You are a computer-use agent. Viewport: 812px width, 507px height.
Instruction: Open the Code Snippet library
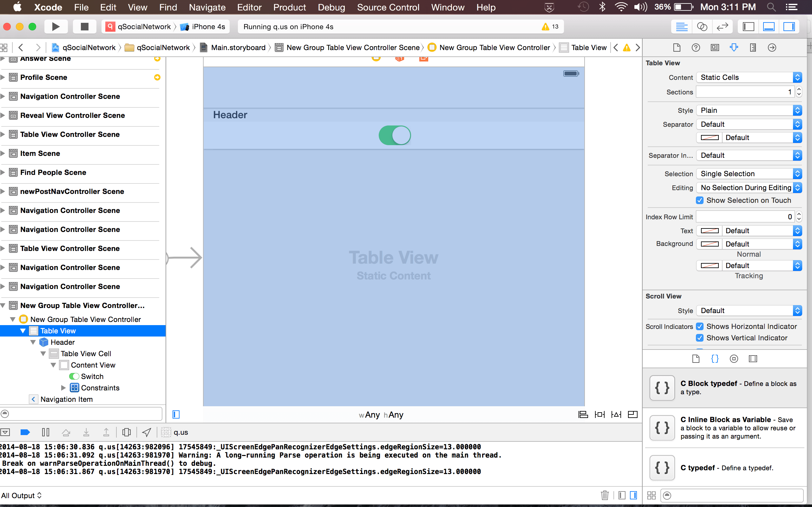tap(715, 358)
